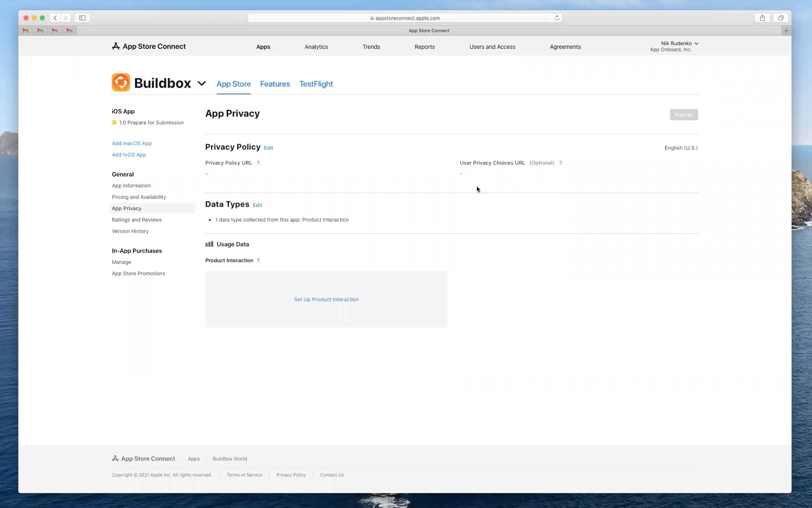Show all tabs overview icon
The image size is (812, 508).
click(x=781, y=18)
